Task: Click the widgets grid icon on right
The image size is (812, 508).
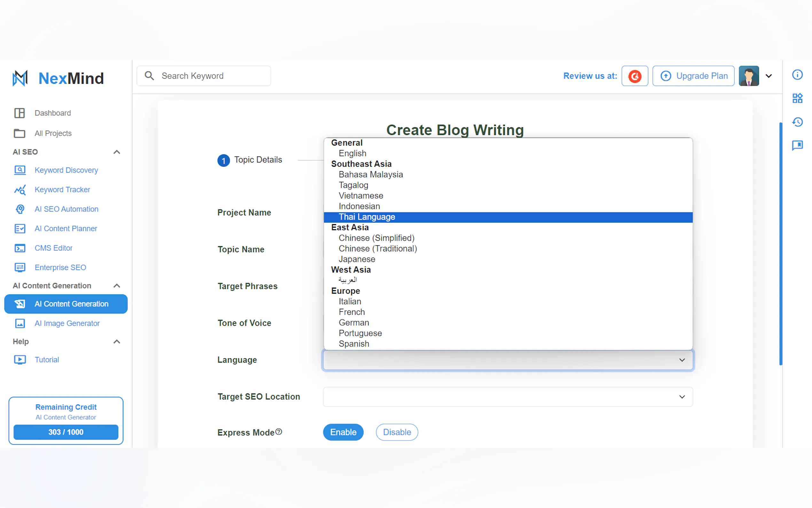Action: (x=797, y=98)
